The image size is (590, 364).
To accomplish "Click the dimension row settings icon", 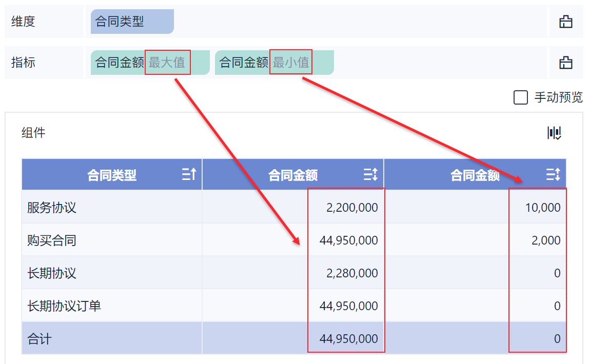I will click(x=565, y=22).
